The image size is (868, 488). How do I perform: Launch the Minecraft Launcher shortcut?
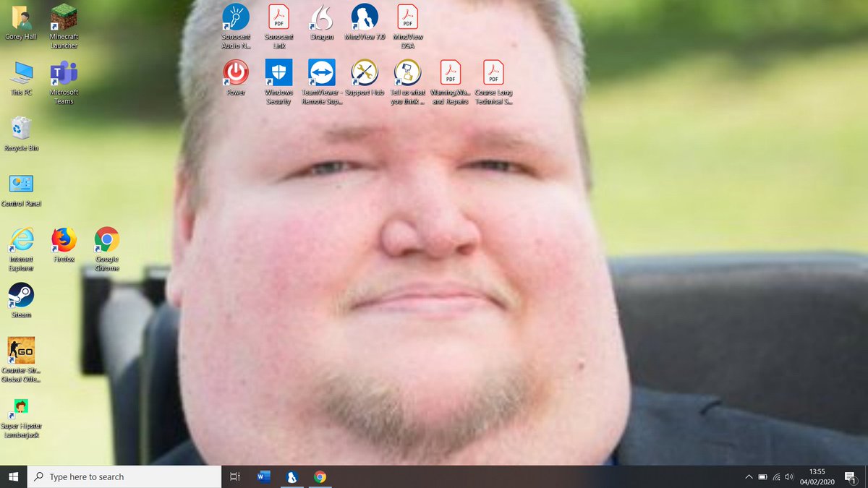tap(64, 26)
